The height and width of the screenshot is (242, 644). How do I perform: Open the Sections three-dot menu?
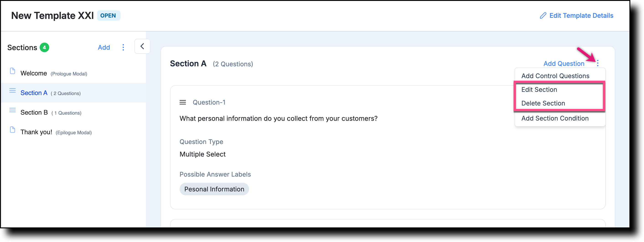click(123, 47)
